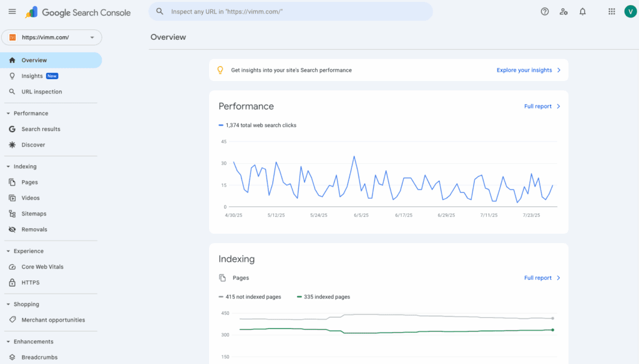Open the hamburger main menu
Viewport: 639px width, 364px height.
[12, 11]
